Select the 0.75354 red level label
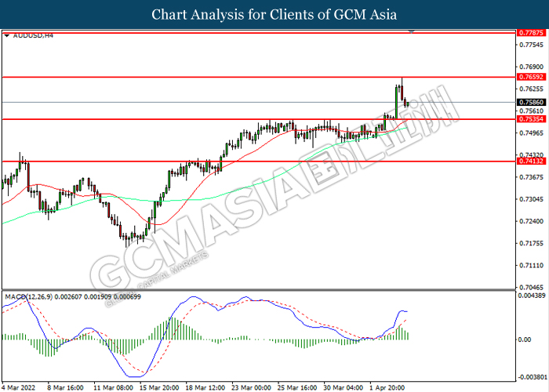The width and height of the screenshot is (549, 392). 531,119
